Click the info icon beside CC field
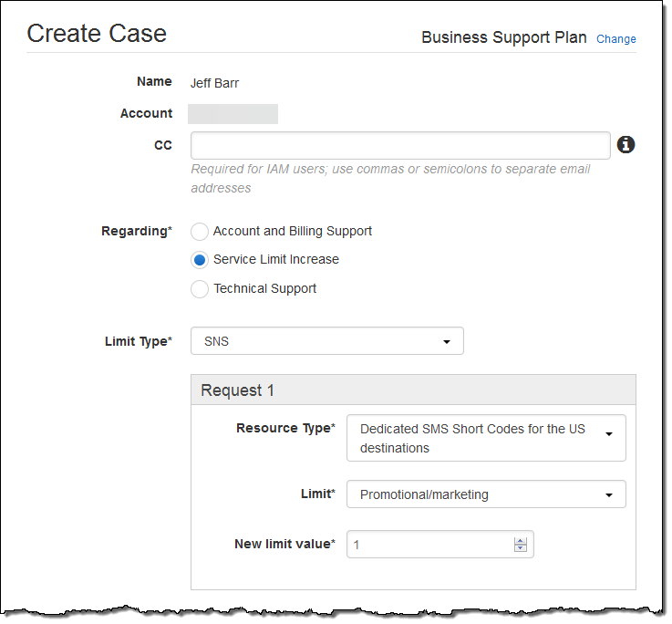This screenshot has width=672, height=624. 625,145
